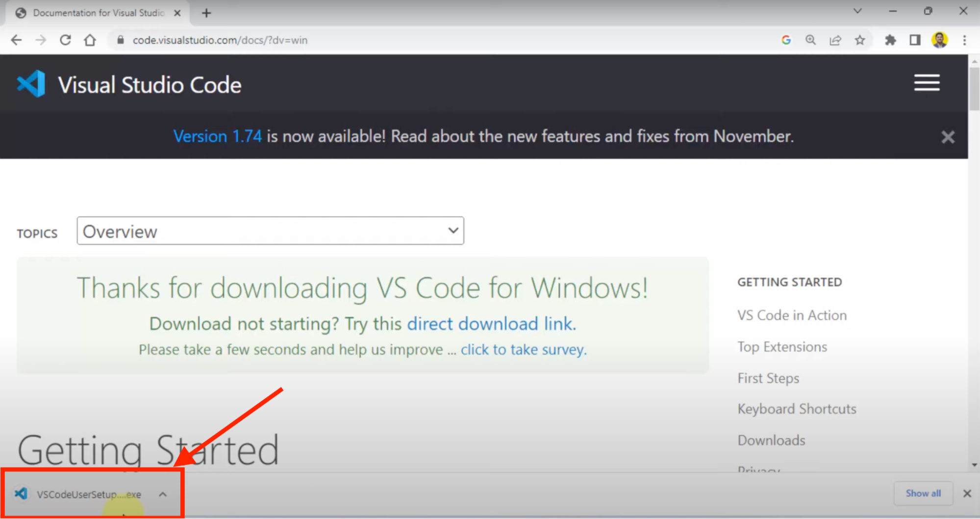Open the tab search chevron
This screenshot has width=980, height=519.
(x=857, y=11)
